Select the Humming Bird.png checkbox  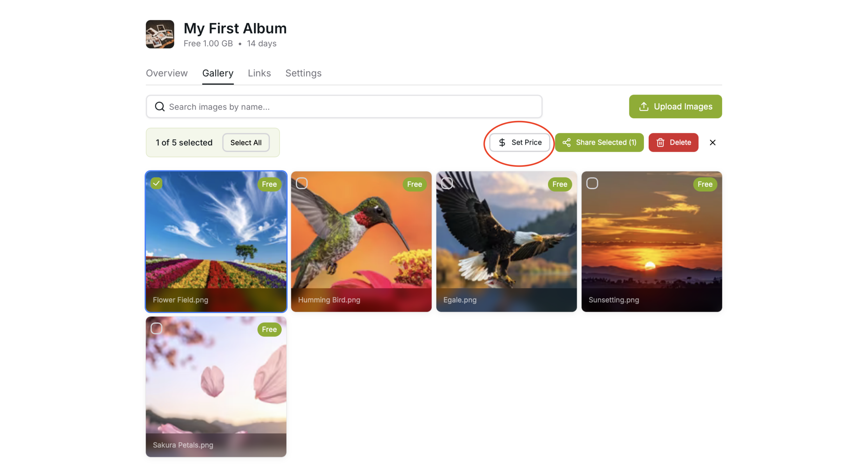[x=301, y=183]
